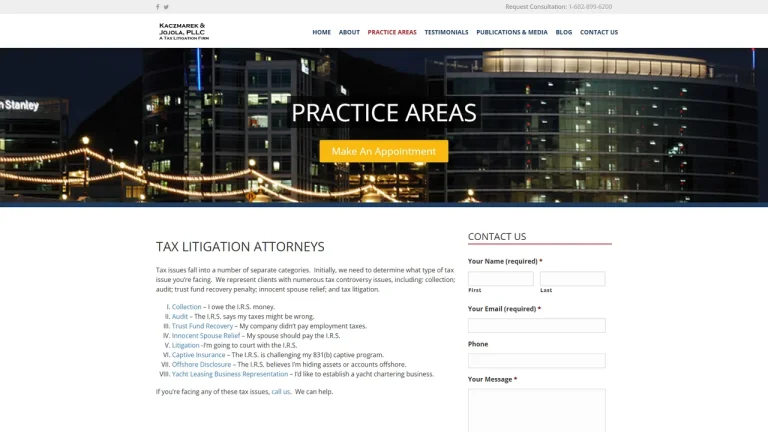Viewport: 768px width, 432px height.
Task: Open the Audit link
Action: [180, 316]
